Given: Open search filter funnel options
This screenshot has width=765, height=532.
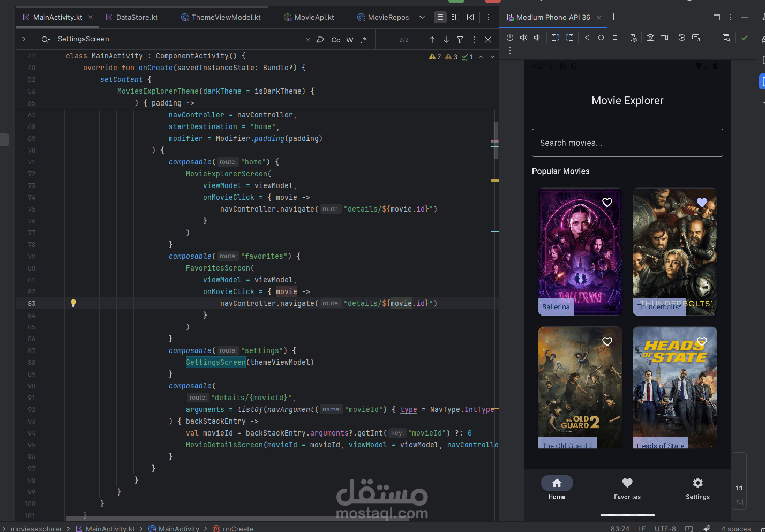Looking at the screenshot, I should tap(460, 40).
